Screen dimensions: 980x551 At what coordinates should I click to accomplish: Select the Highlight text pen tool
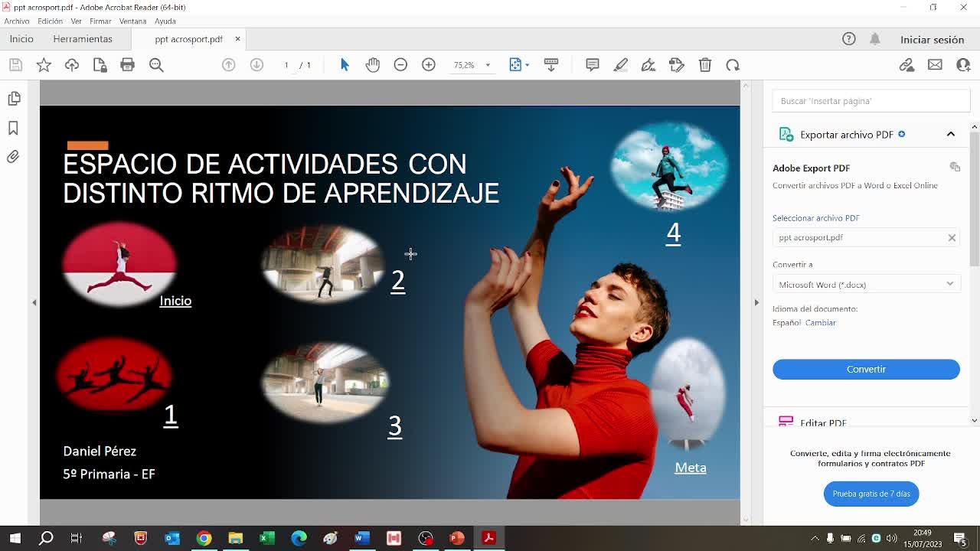[621, 65]
